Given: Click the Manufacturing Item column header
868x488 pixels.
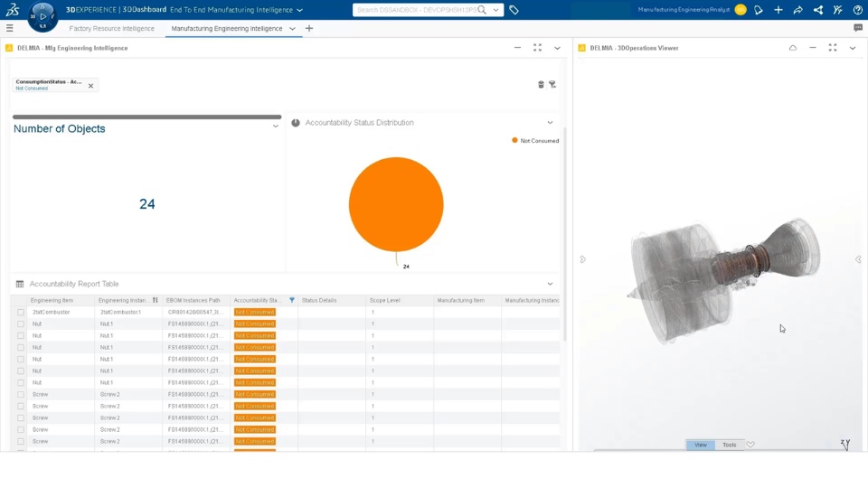Looking at the screenshot, I should point(460,300).
